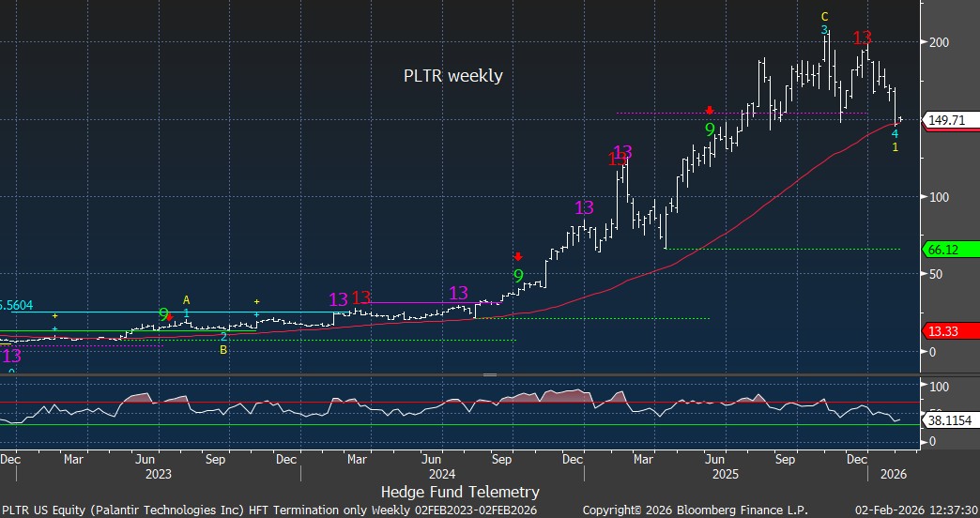Image resolution: width=980 pixels, height=518 pixels.
Task: Click the red 13 signal near December 2025
Action: click(x=862, y=38)
